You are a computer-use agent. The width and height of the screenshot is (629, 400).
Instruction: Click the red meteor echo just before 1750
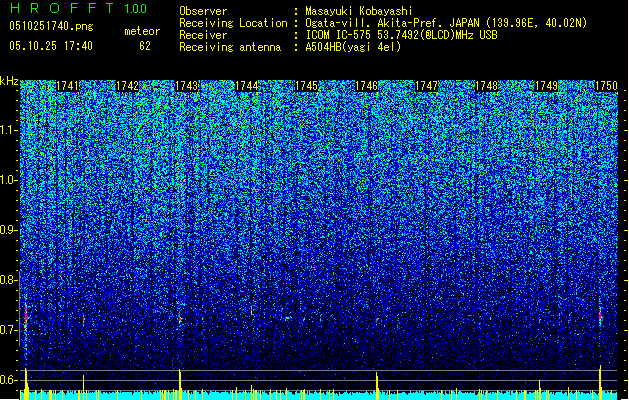tap(600, 315)
